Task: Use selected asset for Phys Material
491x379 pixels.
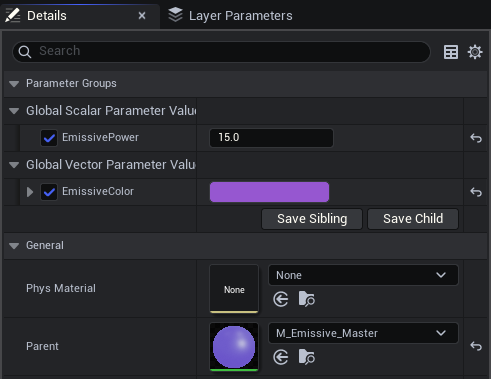Action: coord(281,299)
